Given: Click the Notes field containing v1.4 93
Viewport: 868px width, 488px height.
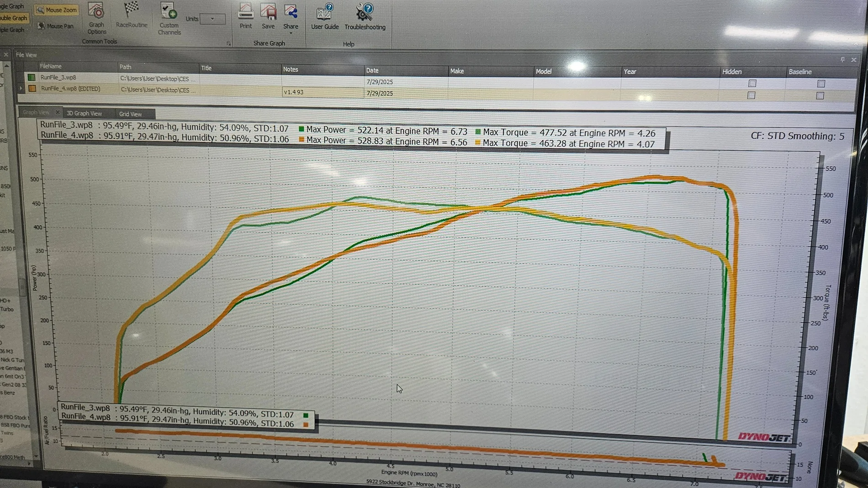Looking at the screenshot, I should (x=323, y=92).
